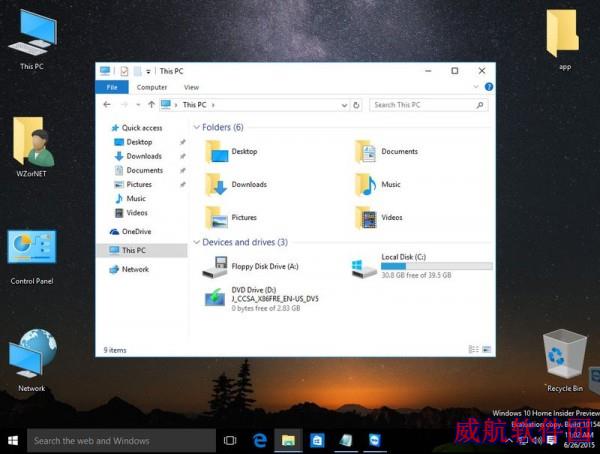Open the Computer ribbon tab

(152, 87)
